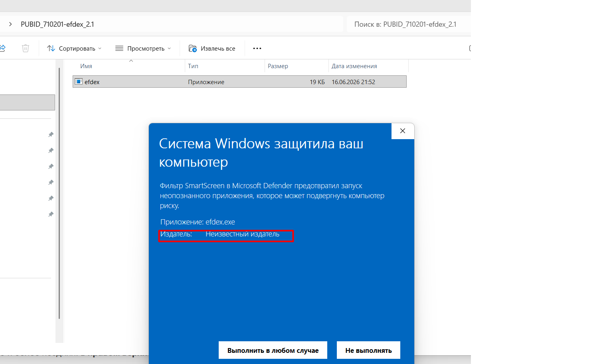Open the Просмотреть view dropdown

143,48
